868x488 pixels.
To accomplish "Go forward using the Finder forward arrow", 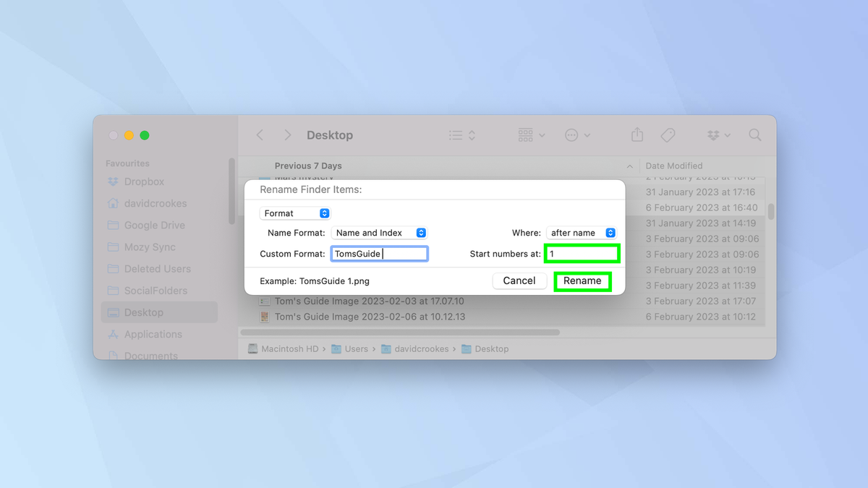I will click(x=288, y=135).
